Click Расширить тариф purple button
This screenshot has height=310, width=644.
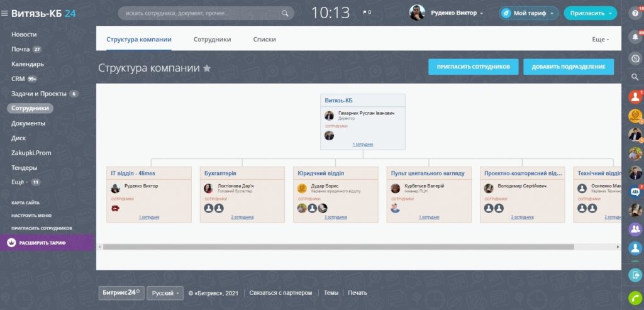tap(47, 243)
